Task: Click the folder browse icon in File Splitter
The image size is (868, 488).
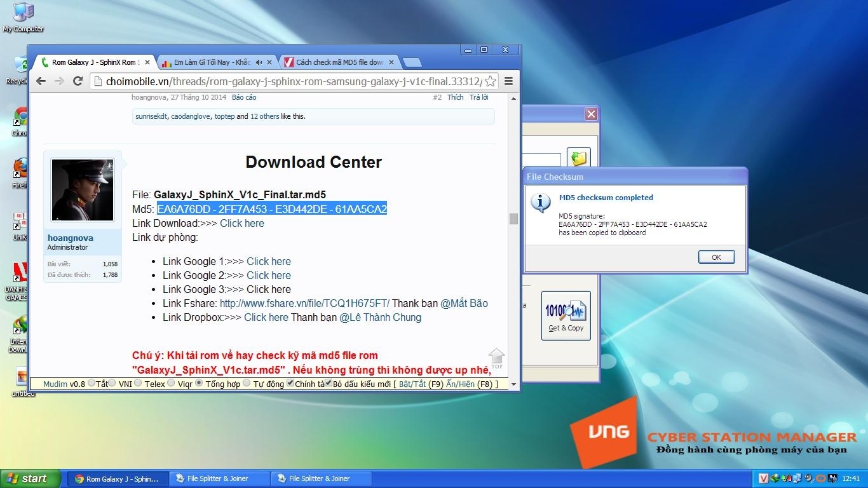Action: [x=578, y=158]
